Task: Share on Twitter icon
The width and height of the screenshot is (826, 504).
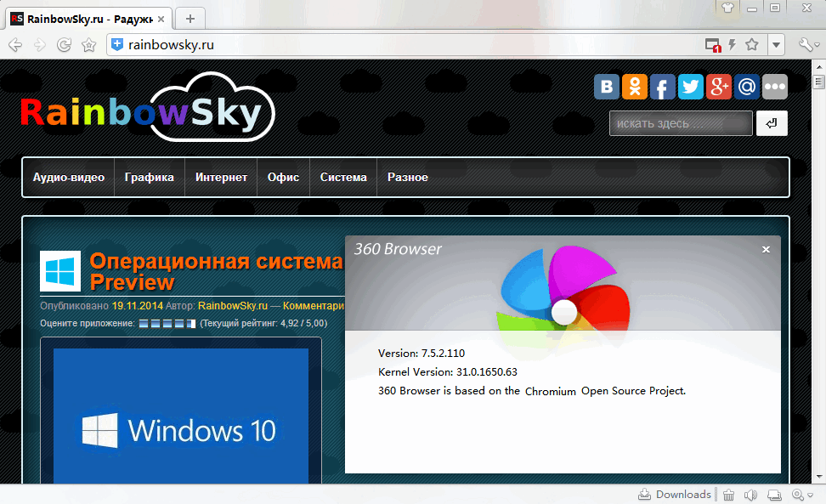Action: (691, 87)
